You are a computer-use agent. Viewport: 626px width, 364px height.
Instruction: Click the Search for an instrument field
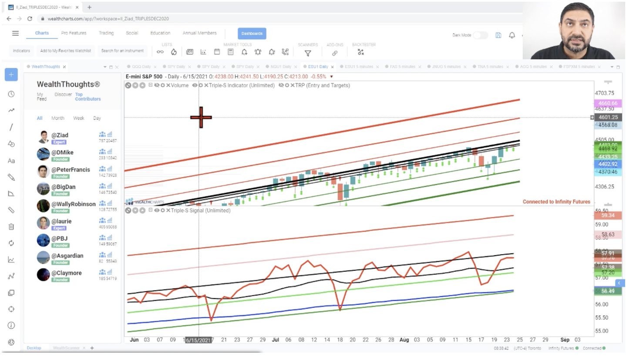point(122,51)
